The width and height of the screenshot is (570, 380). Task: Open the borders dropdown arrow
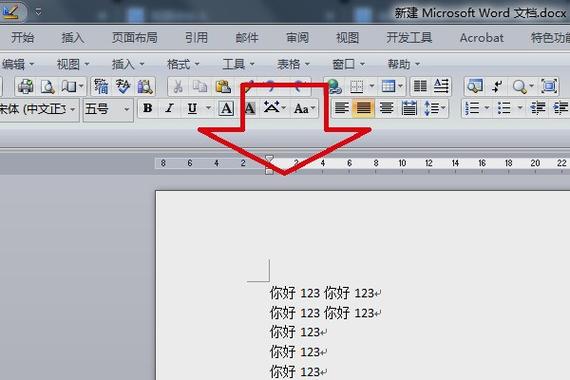click(x=372, y=86)
